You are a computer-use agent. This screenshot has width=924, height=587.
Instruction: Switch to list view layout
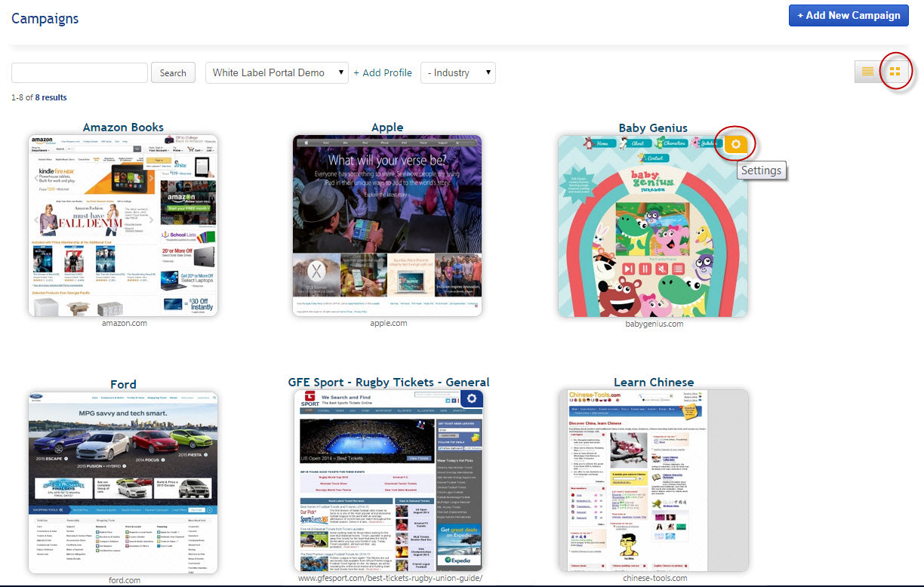(867, 72)
